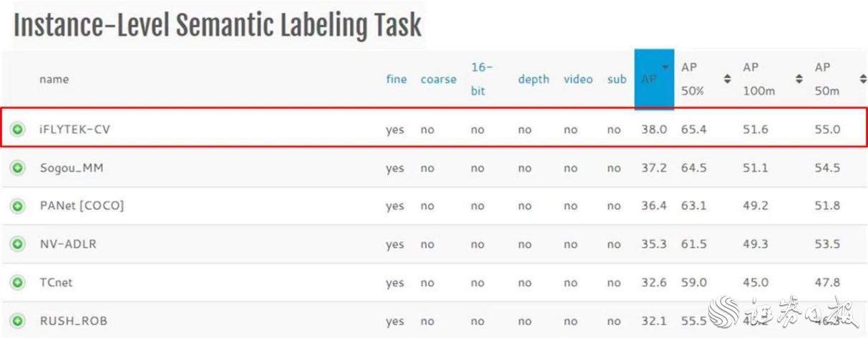Click the coarse column header
This screenshot has height=338, width=868.
438,79
